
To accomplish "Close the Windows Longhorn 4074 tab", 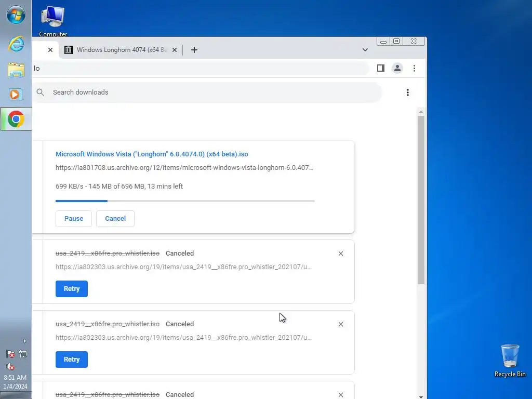I will [175, 50].
